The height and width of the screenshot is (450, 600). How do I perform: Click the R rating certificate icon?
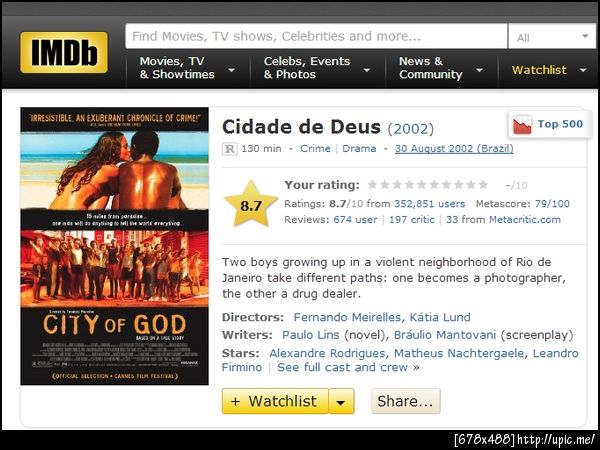(x=230, y=149)
